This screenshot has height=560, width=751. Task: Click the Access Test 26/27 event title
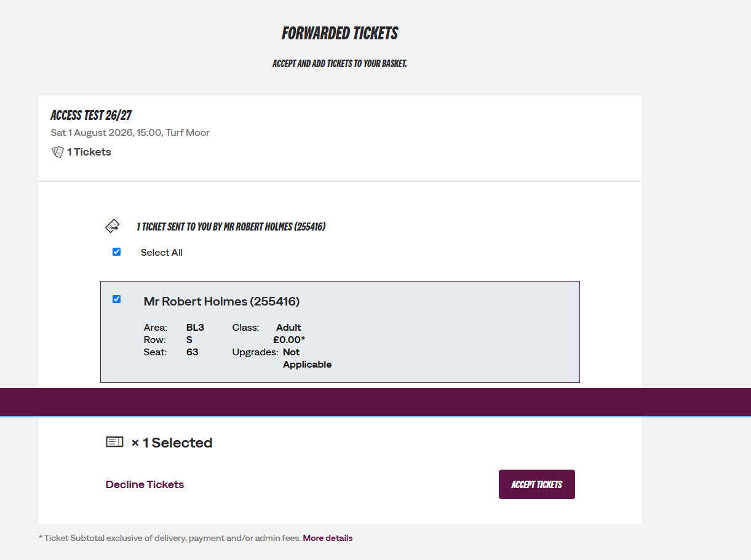(x=91, y=116)
